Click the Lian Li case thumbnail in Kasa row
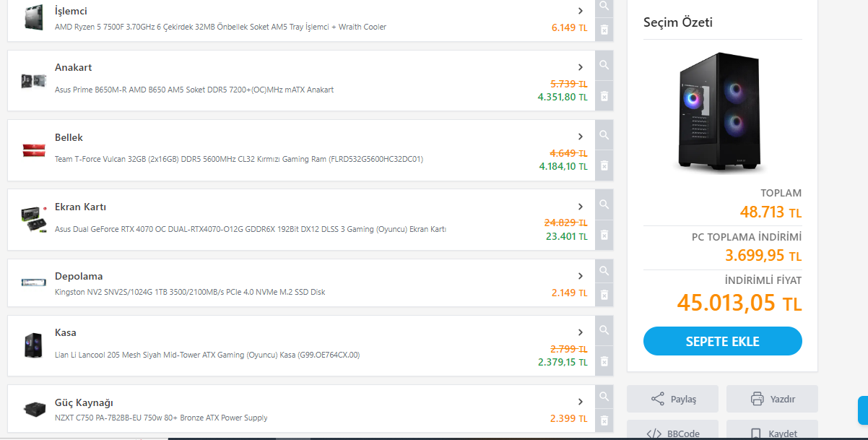Image resolution: width=868 pixels, height=440 pixels. tap(33, 345)
